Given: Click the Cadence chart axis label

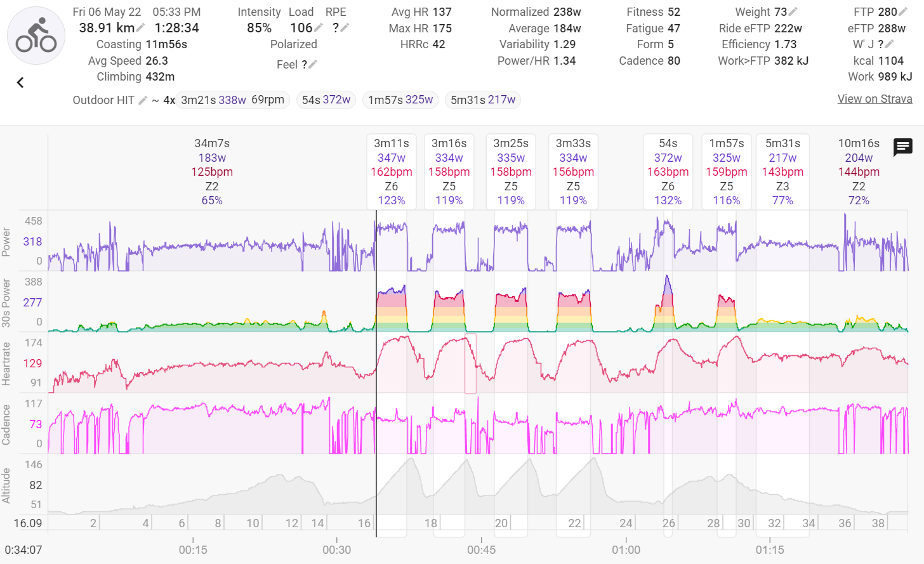Looking at the screenshot, I should coord(6,424).
